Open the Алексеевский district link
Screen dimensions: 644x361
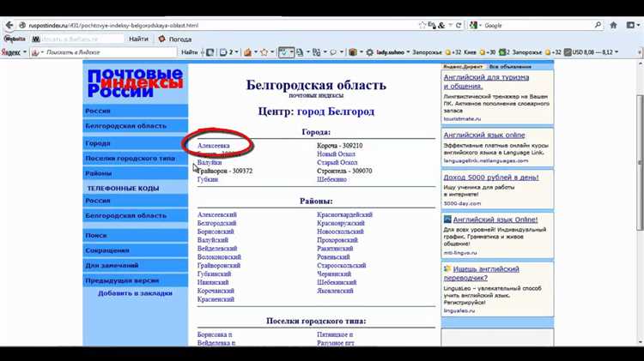point(217,214)
